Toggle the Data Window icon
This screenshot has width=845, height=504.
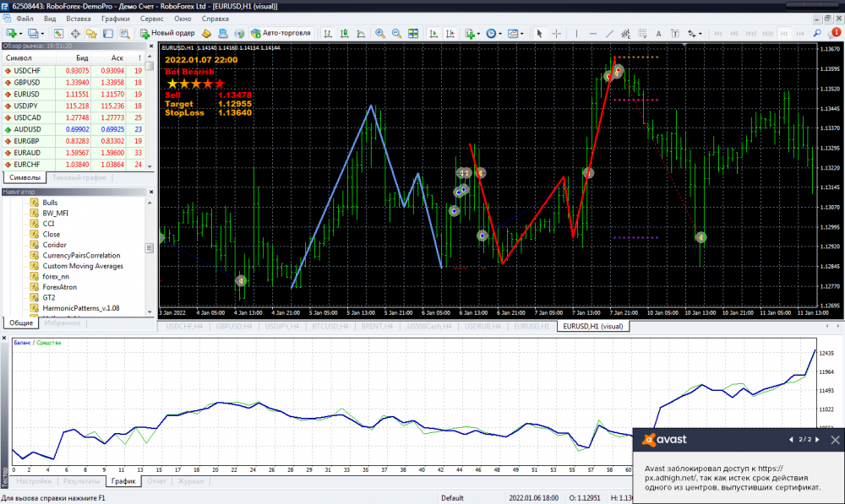tap(75, 34)
